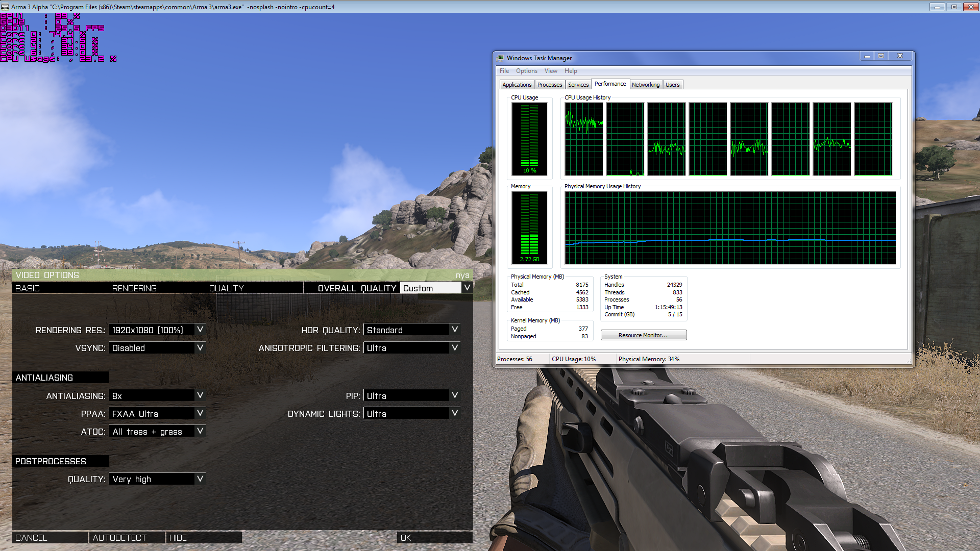Open the Dynamic Lights dropdown
Screen dimensions: 980x551
point(411,414)
